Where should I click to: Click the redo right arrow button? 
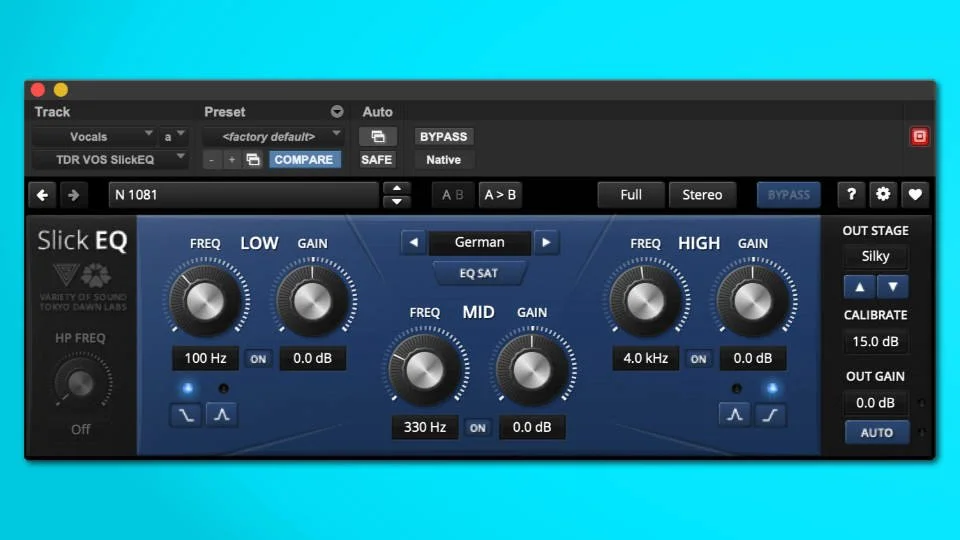click(73, 195)
